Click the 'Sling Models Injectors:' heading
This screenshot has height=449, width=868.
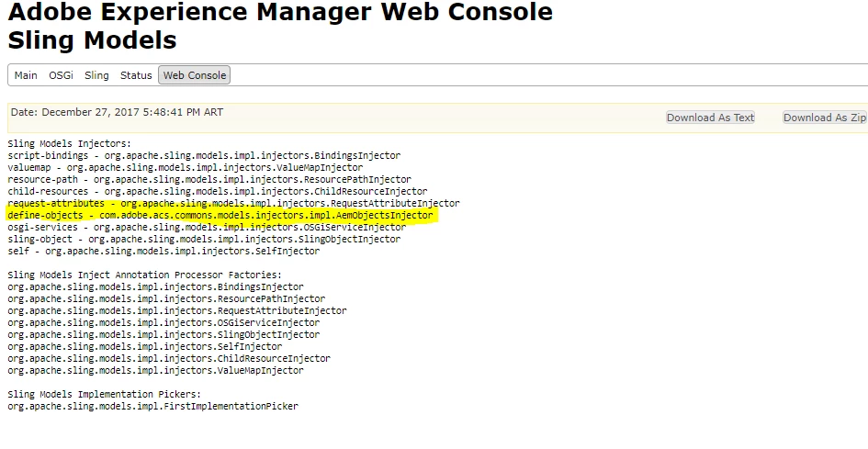tap(70, 144)
